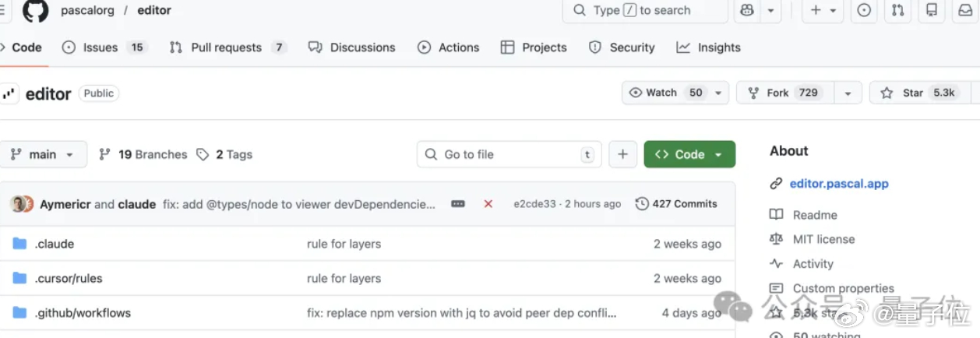The width and height of the screenshot is (980, 338).
Task: Open the editor.pascal.app link
Action: point(839,184)
